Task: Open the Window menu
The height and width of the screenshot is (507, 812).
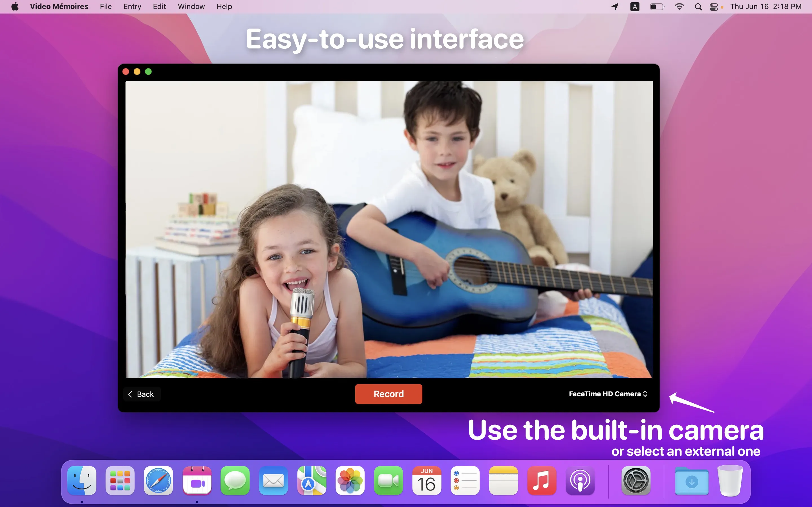Action: (191, 6)
